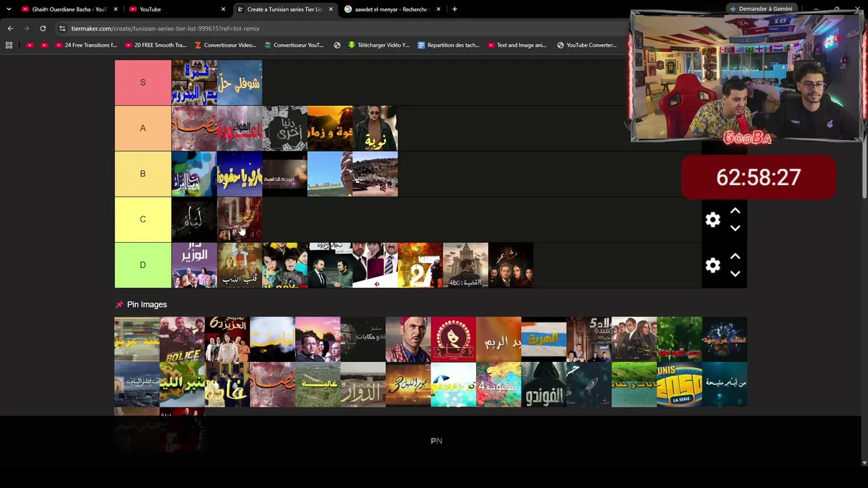Select the 'الدوار' thumbnail in image pool
This screenshot has height=488, width=868.
click(x=363, y=384)
